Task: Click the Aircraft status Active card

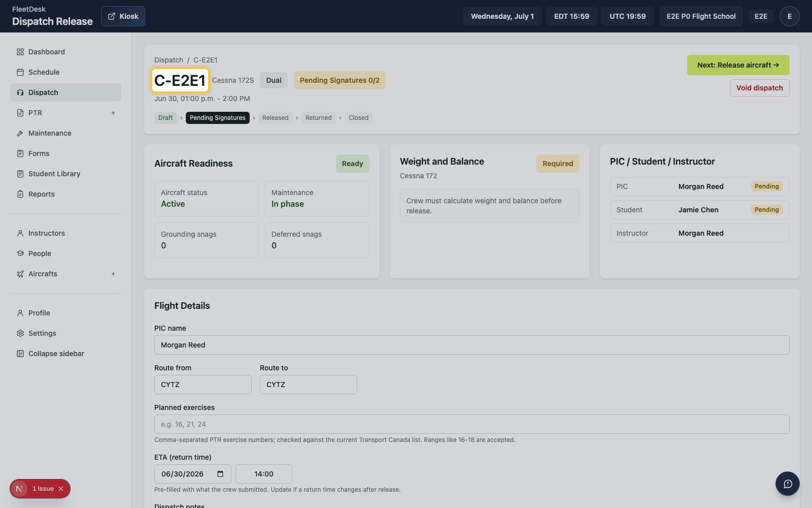Action: click(x=206, y=199)
